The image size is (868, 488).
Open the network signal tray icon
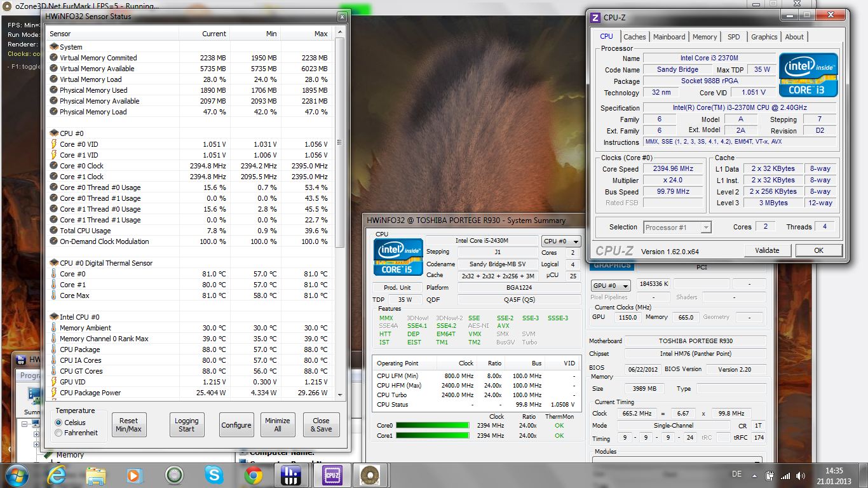click(x=785, y=475)
